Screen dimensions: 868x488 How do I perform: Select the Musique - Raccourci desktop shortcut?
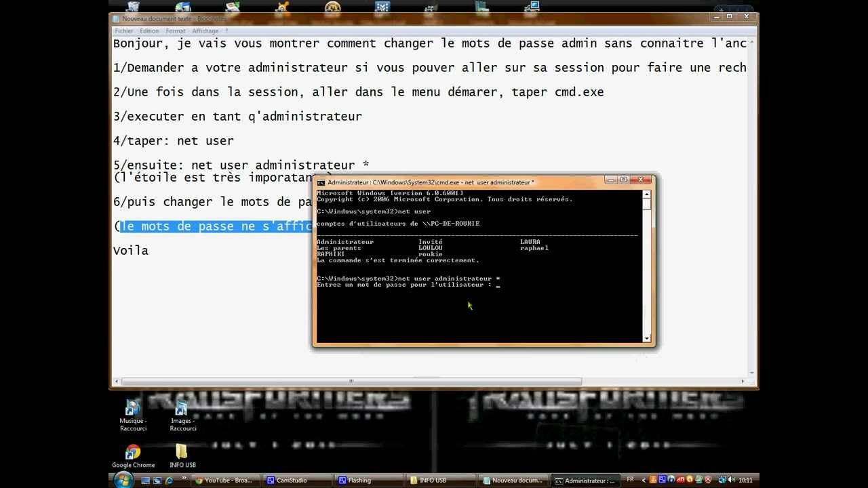133,415
